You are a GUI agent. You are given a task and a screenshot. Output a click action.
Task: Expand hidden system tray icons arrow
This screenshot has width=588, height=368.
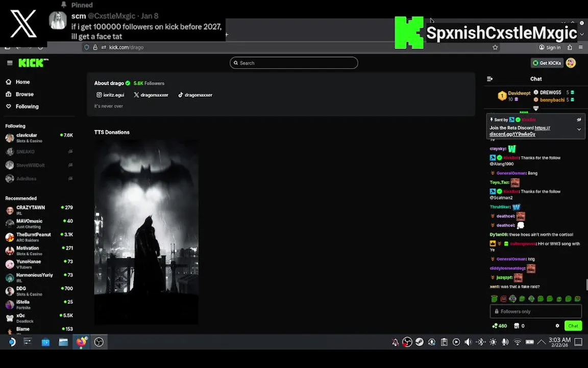coord(541,342)
